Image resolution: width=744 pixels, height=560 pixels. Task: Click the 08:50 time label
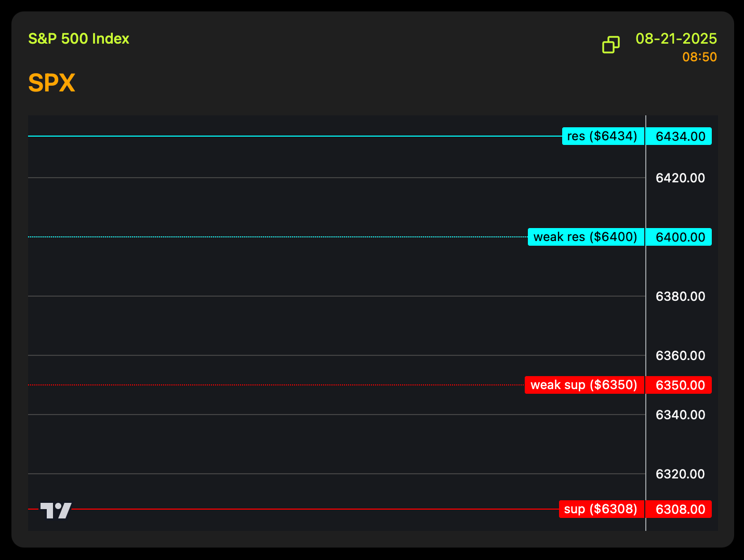click(x=699, y=57)
